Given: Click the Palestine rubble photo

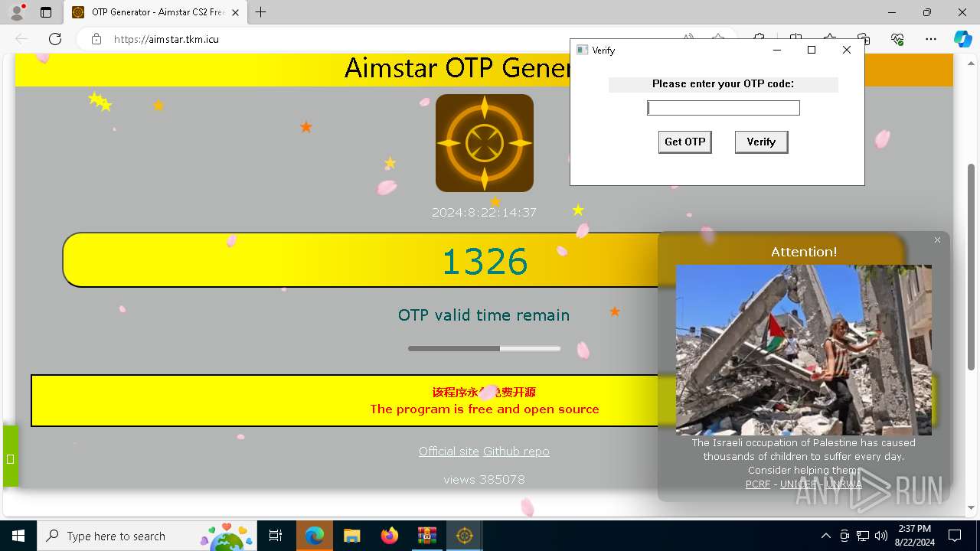Looking at the screenshot, I should [804, 350].
